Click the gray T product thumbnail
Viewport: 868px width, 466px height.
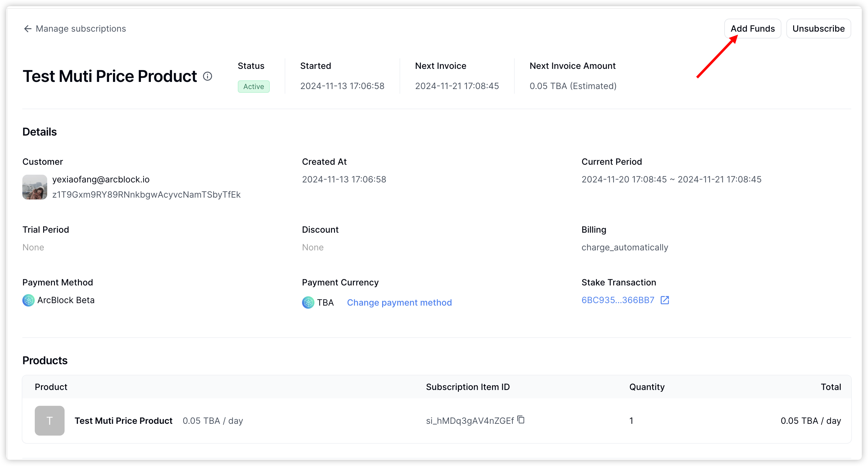pyautogui.click(x=50, y=420)
